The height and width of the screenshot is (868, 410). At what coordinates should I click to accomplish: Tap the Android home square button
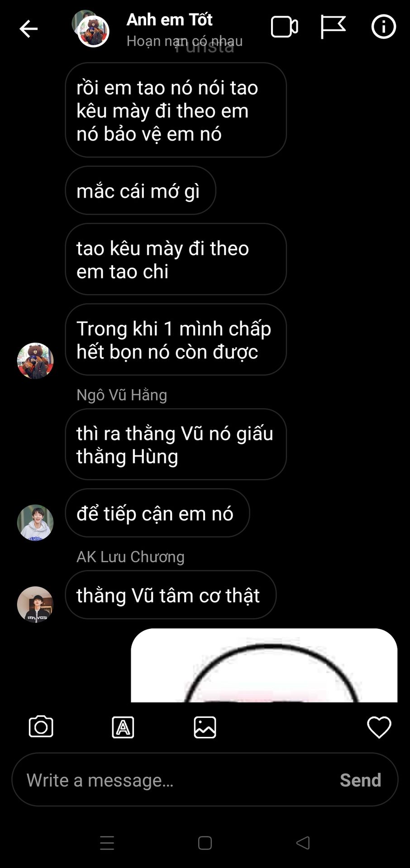[205, 843]
